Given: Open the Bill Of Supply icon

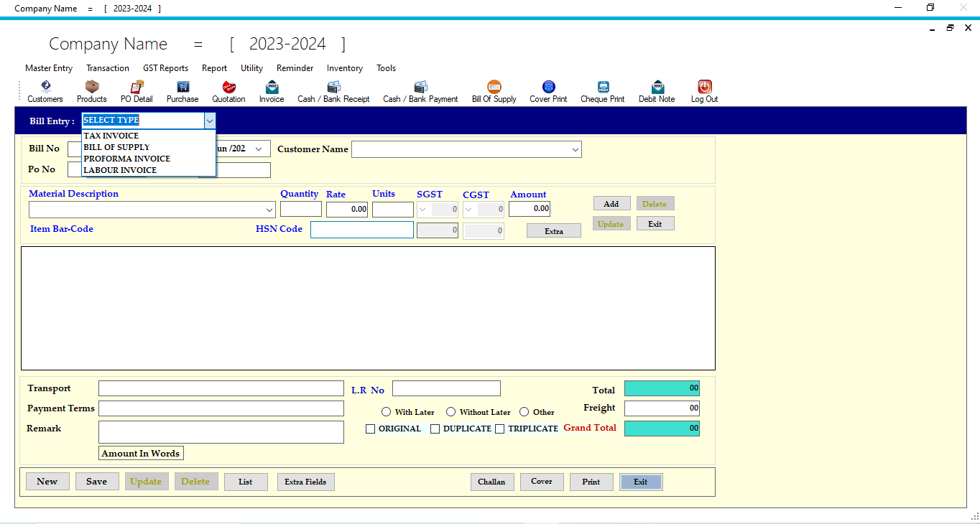Looking at the screenshot, I should coord(494,91).
